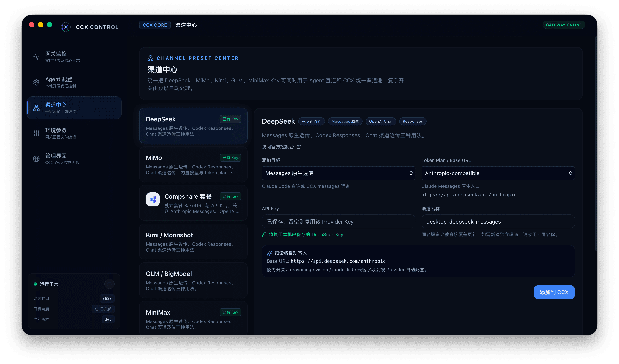
Task: Click the Agent 配置 gear icon
Action: click(x=36, y=82)
